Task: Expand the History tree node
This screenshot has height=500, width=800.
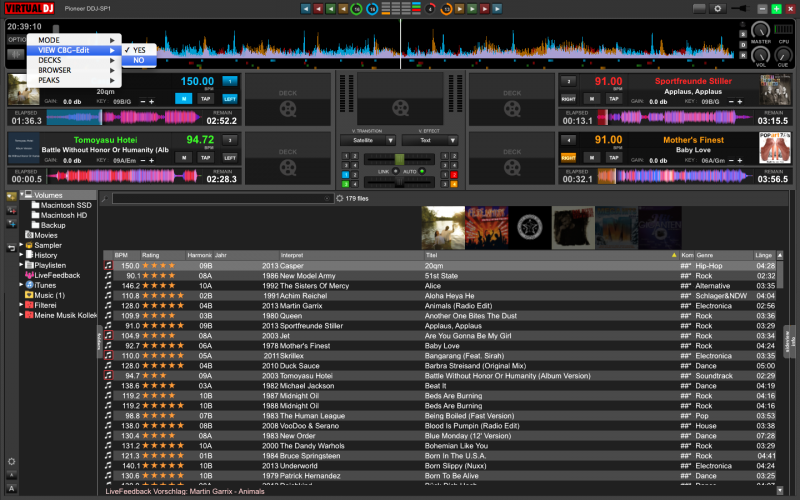Action: point(21,255)
